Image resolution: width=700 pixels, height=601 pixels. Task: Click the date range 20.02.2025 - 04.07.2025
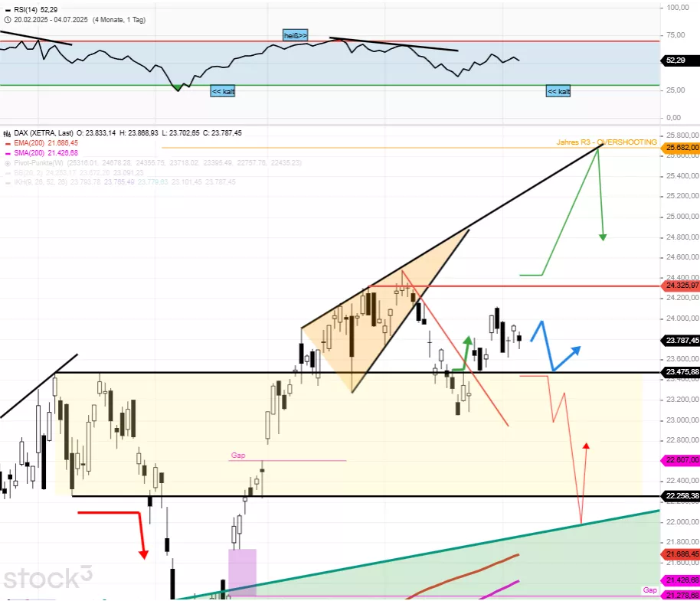(x=51, y=20)
